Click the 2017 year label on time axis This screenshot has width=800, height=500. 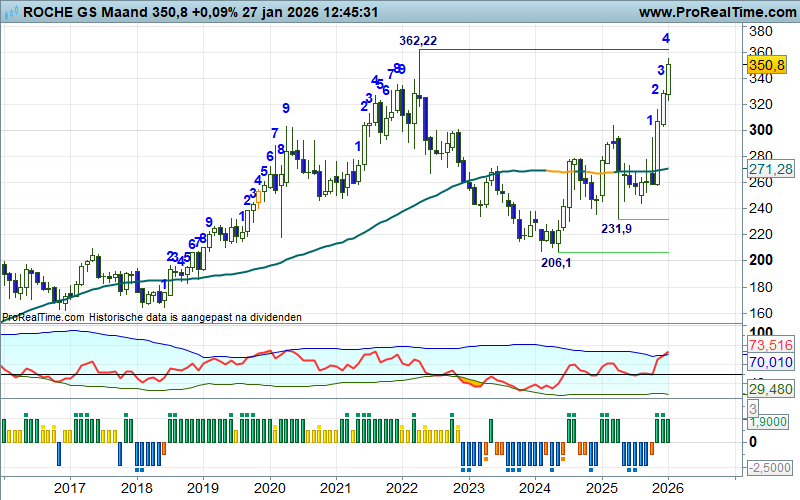69,488
